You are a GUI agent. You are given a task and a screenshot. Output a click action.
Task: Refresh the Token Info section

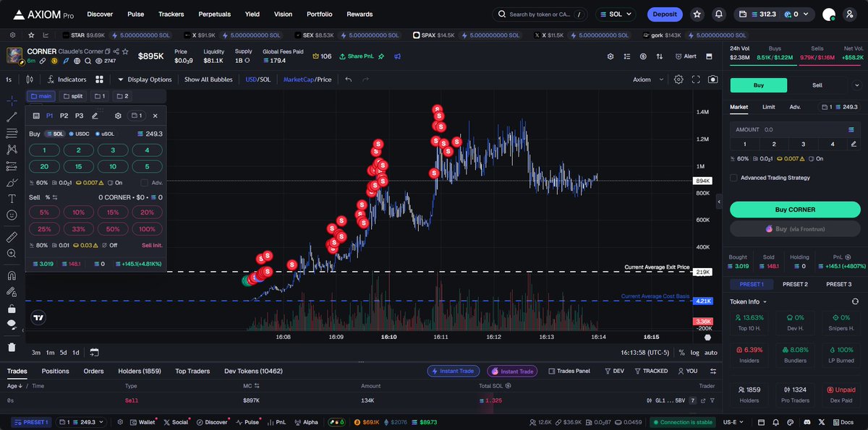(855, 301)
